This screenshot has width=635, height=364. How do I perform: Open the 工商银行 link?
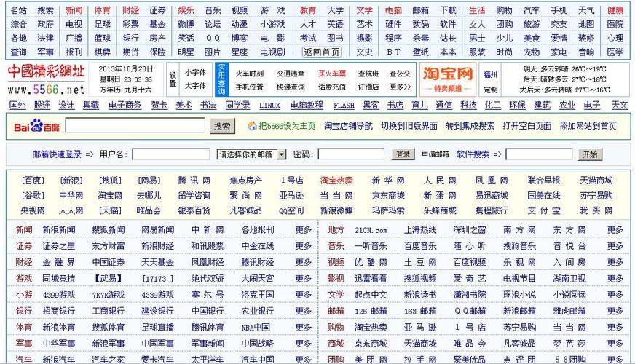point(108,311)
